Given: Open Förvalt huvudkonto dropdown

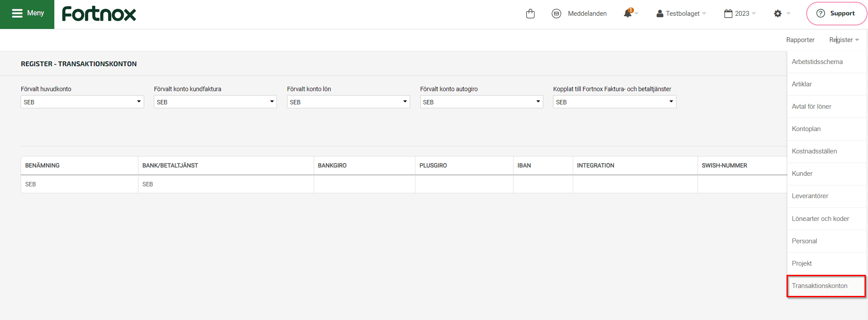Looking at the screenshot, I should (x=82, y=102).
